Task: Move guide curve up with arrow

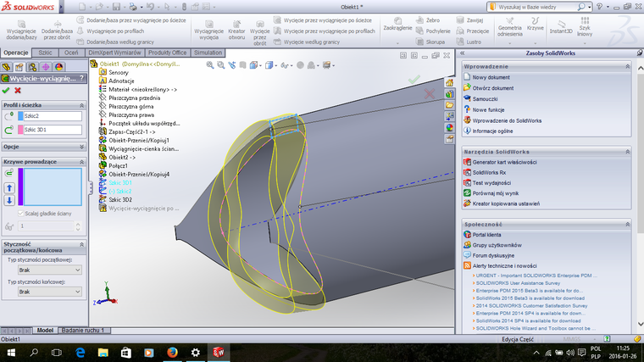Action: [x=9, y=188]
